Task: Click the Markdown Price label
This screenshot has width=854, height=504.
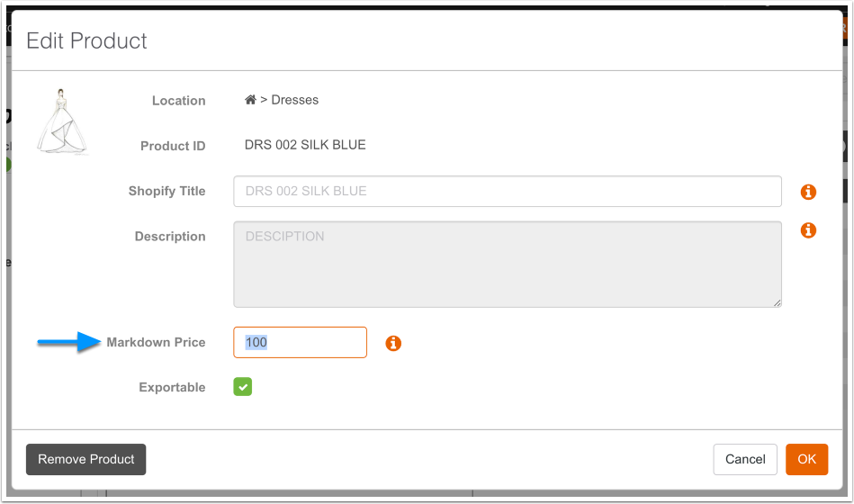Action: click(x=156, y=342)
